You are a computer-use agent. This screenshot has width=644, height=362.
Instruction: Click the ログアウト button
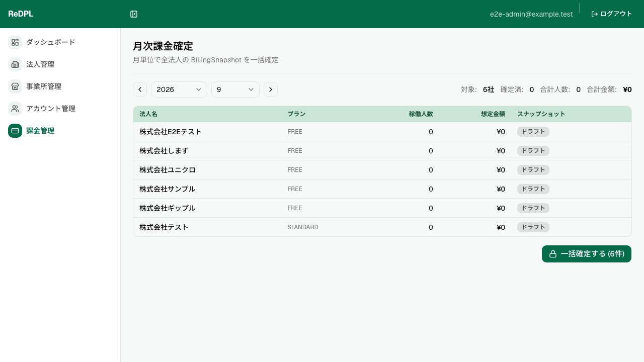(612, 14)
